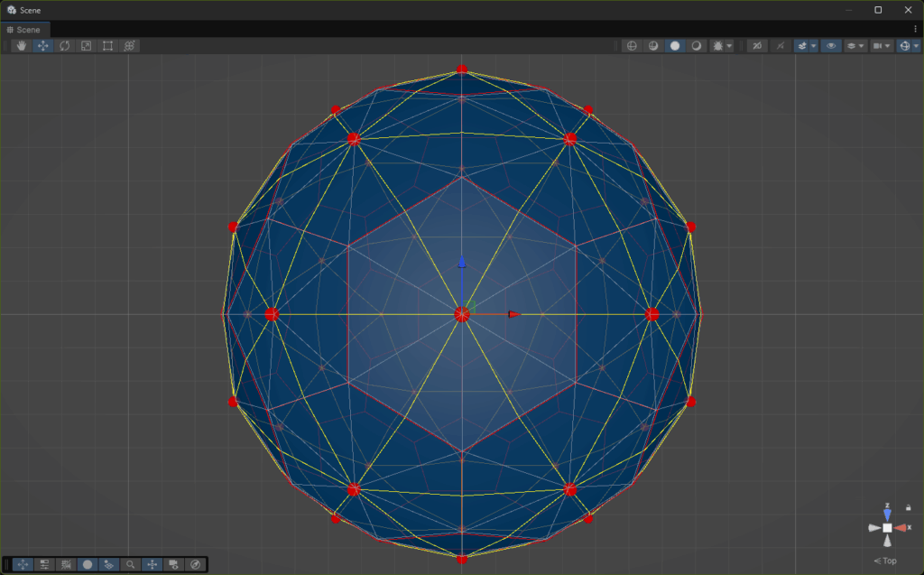Switch to wireframe draw mode
This screenshot has height=575, width=924.
click(632, 46)
